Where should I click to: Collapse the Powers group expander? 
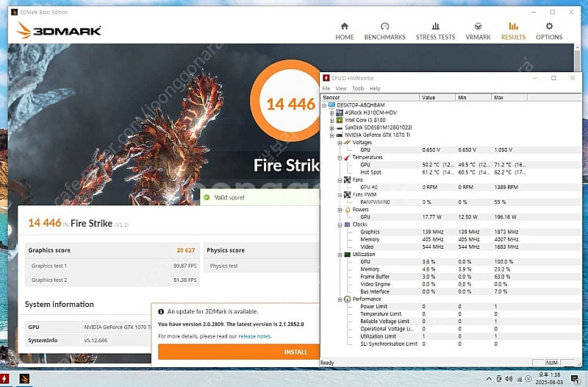click(340, 210)
